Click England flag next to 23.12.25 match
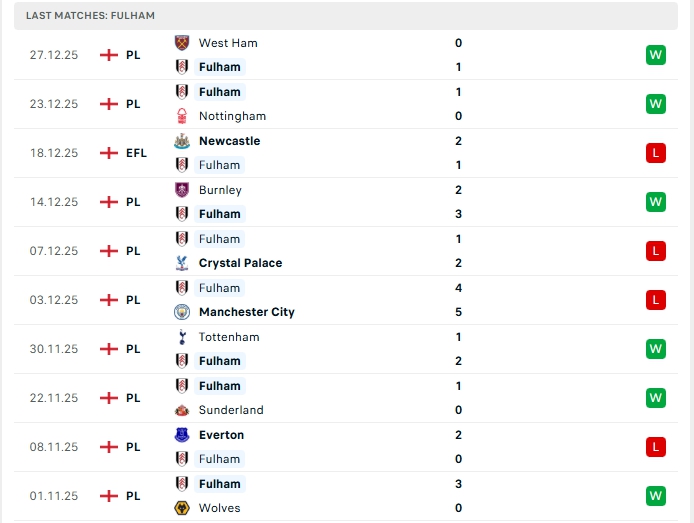Screen dimensions: 694x523 point(109,104)
